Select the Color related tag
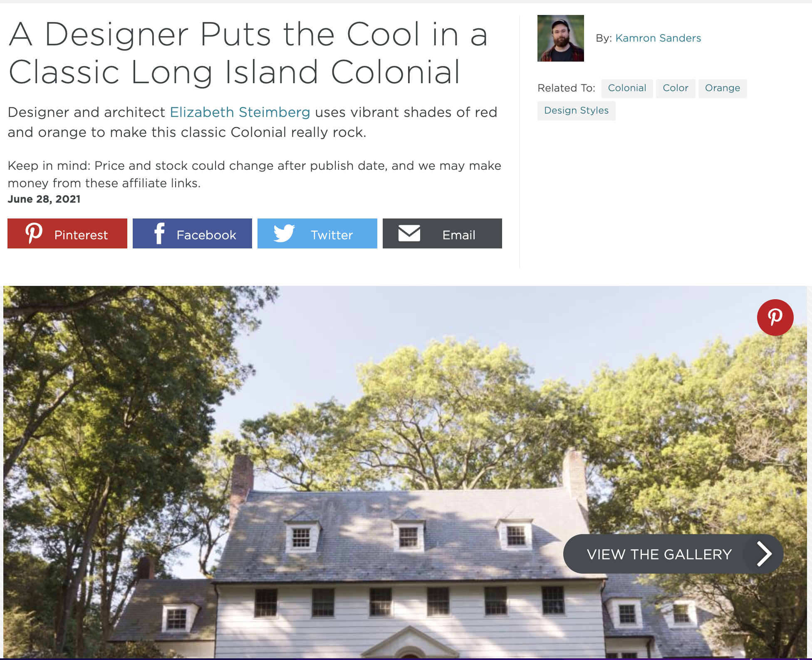Image resolution: width=812 pixels, height=660 pixels. [x=676, y=88]
